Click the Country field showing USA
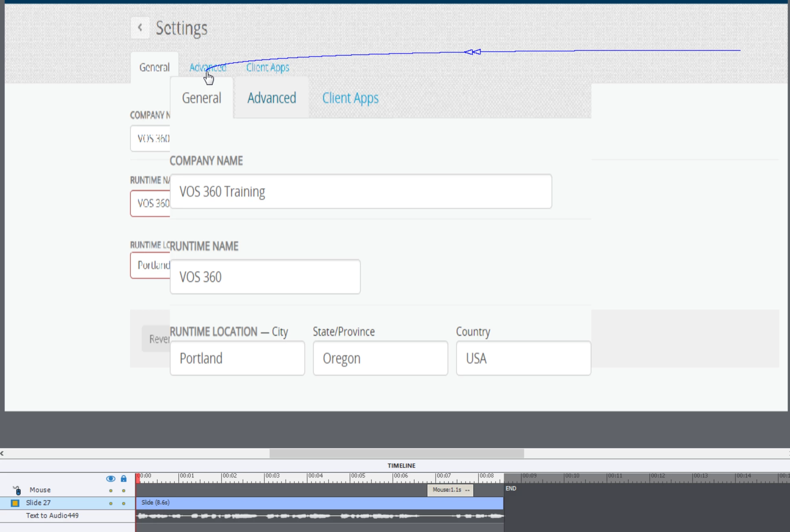790x532 pixels. tap(524, 358)
